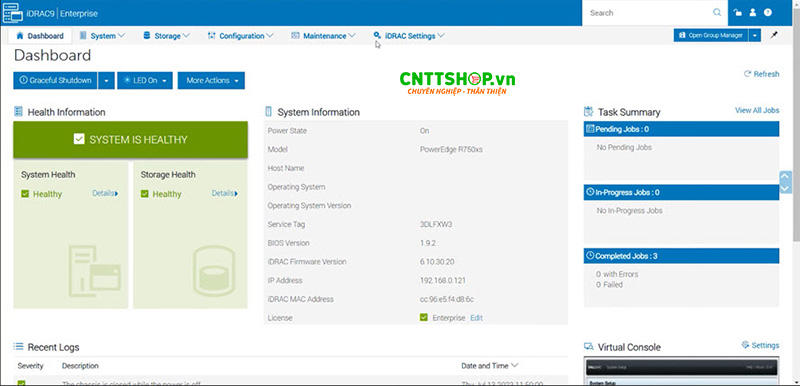Click the search magnifier icon
This screenshot has width=800, height=386.
717,13
